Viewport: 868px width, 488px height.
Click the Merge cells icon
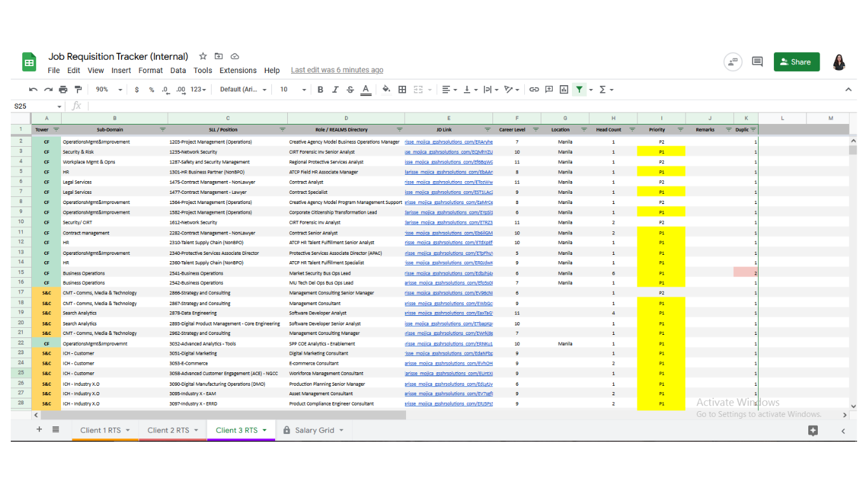(x=418, y=90)
